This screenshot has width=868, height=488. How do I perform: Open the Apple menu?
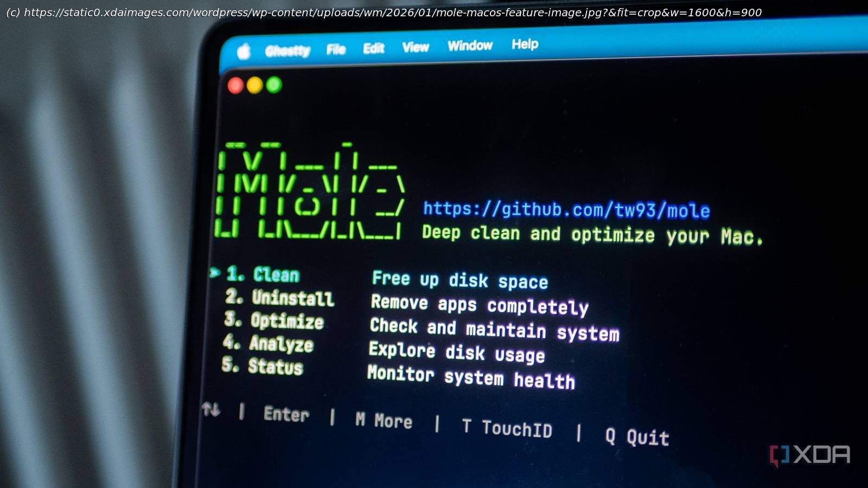click(x=244, y=52)
